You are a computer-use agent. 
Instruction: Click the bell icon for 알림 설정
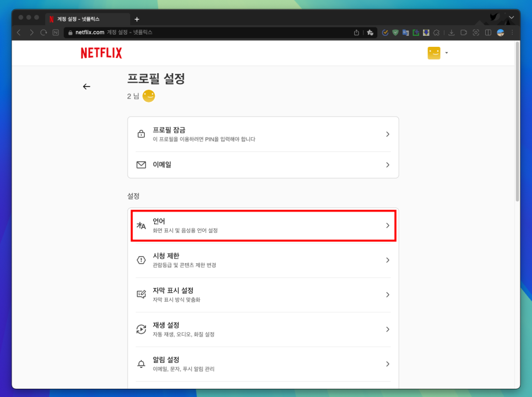click(x=141, y=364)
